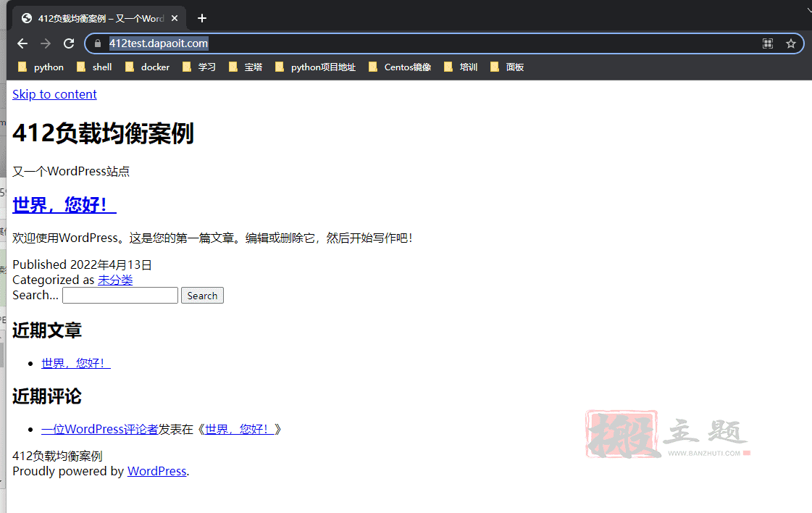Open the WordPress footer link
The image size is (812, 513).
tap(157, 471)
